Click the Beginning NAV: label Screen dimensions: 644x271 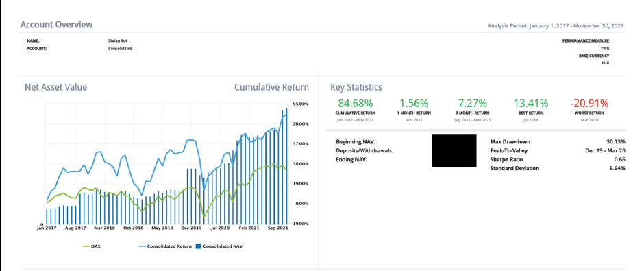coord(356,142)
